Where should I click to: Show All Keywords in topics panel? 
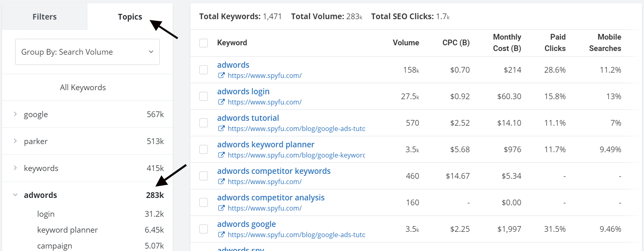83,87
